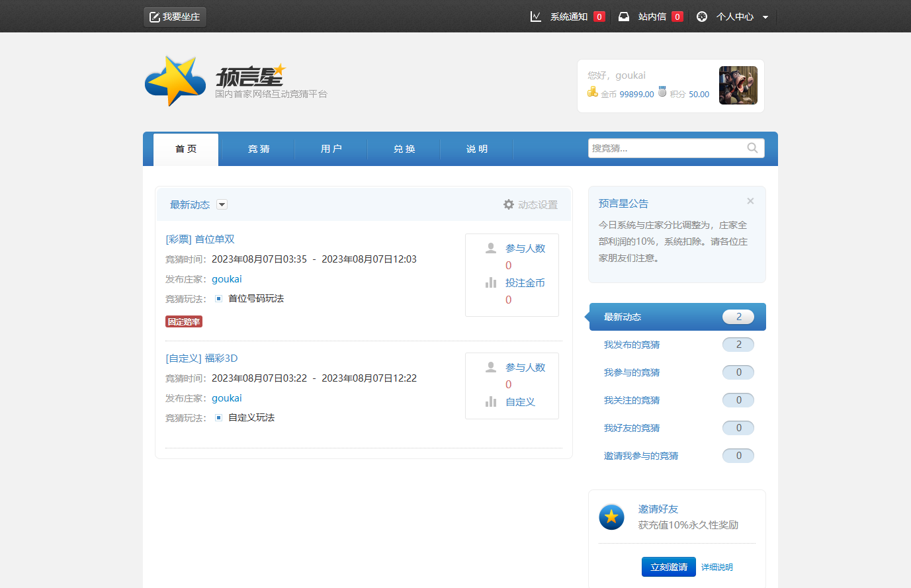The image size is (911, 588).
Task: Type in the 搜竞猜 search field
Action: click(x=665, y=148)
